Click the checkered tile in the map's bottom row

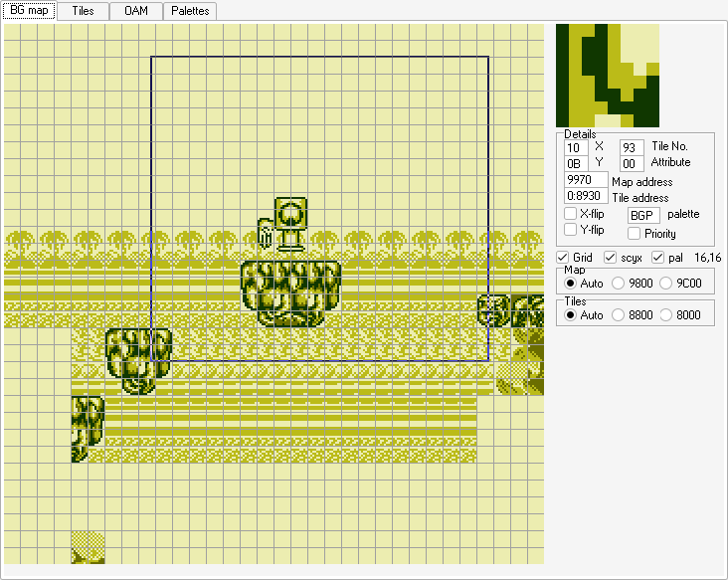[x=89, y=548]
